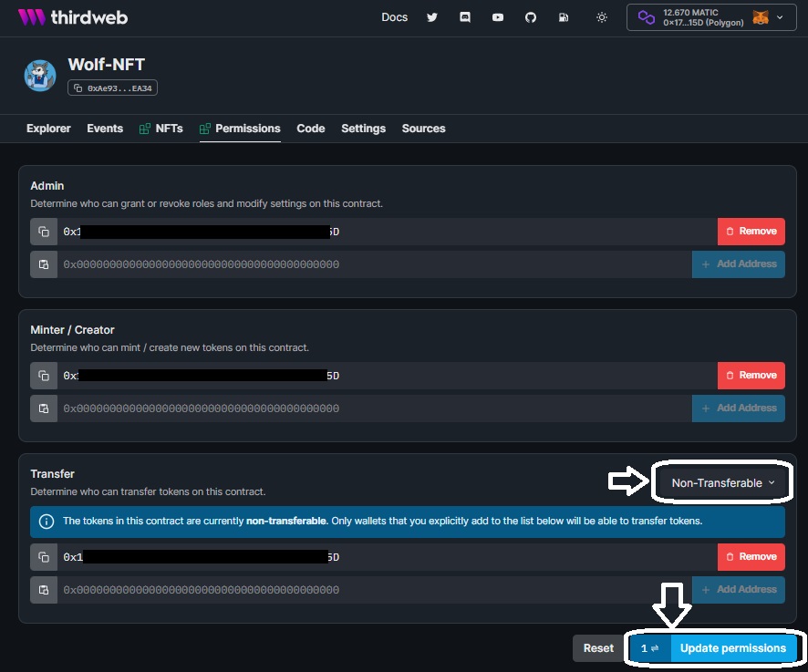The width and height of the screenshot is (808, 672).
Task: Paste clipboard into Transfer address field
Action: (44, 590)
